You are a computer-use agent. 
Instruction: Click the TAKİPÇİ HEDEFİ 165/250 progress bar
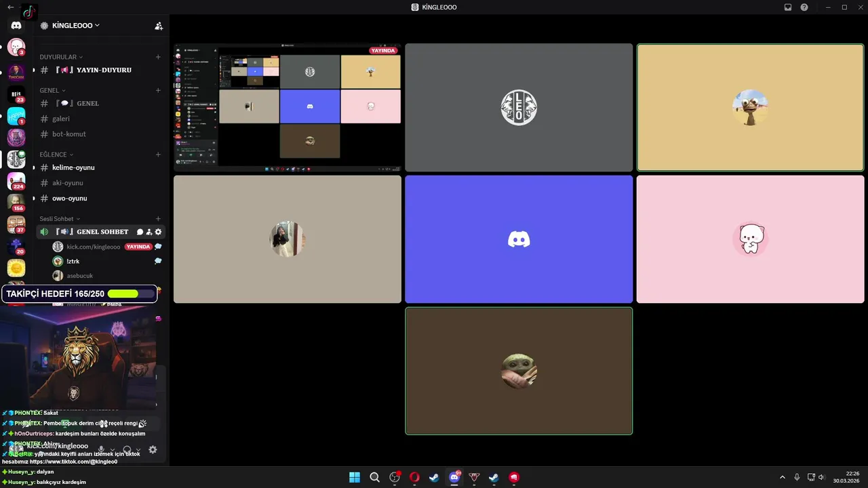coord(79,293)
